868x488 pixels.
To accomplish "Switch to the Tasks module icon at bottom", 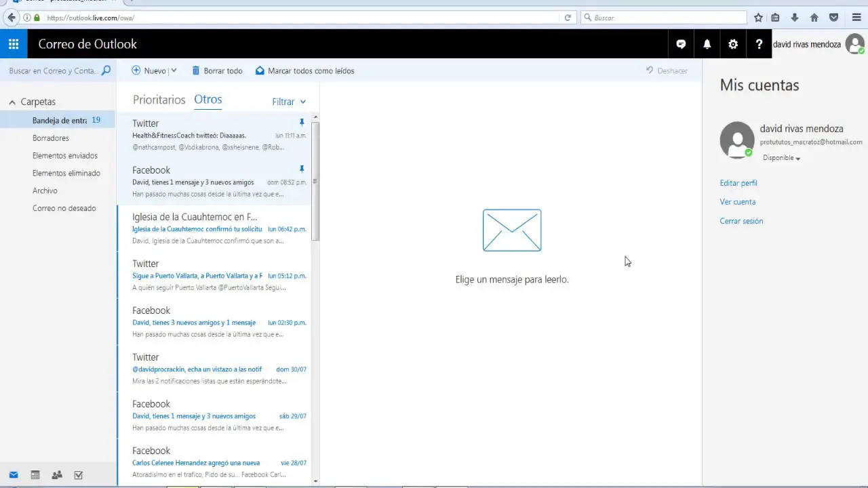I will pos(79,475).
